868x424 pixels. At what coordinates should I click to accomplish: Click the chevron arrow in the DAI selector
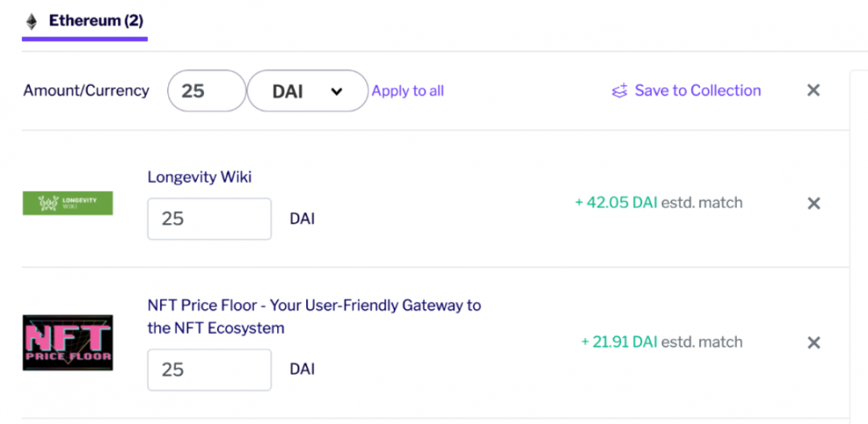pyautogui.click(x=337, y=92)
